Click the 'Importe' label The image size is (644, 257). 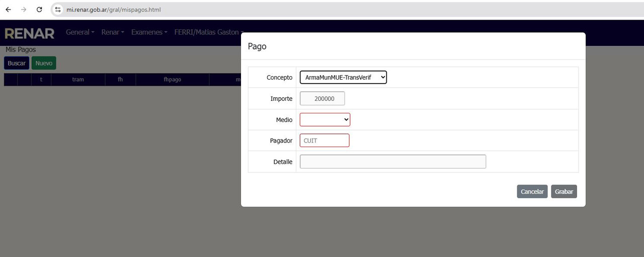tap(281, 99)
